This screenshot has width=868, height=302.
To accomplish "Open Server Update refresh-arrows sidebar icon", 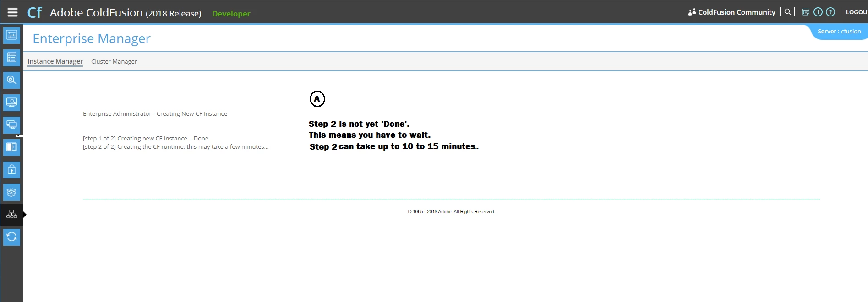I will pyautogui.click(x=12, y=237).
